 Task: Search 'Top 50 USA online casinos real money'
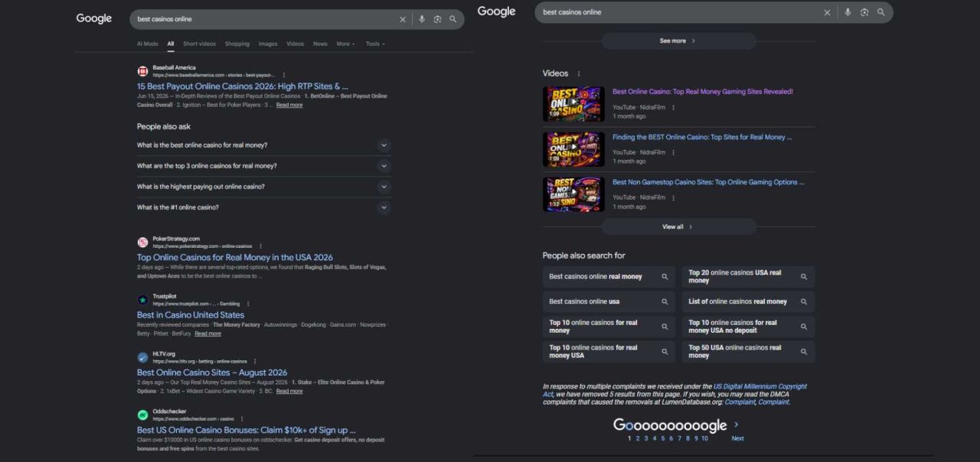point(749,352)
